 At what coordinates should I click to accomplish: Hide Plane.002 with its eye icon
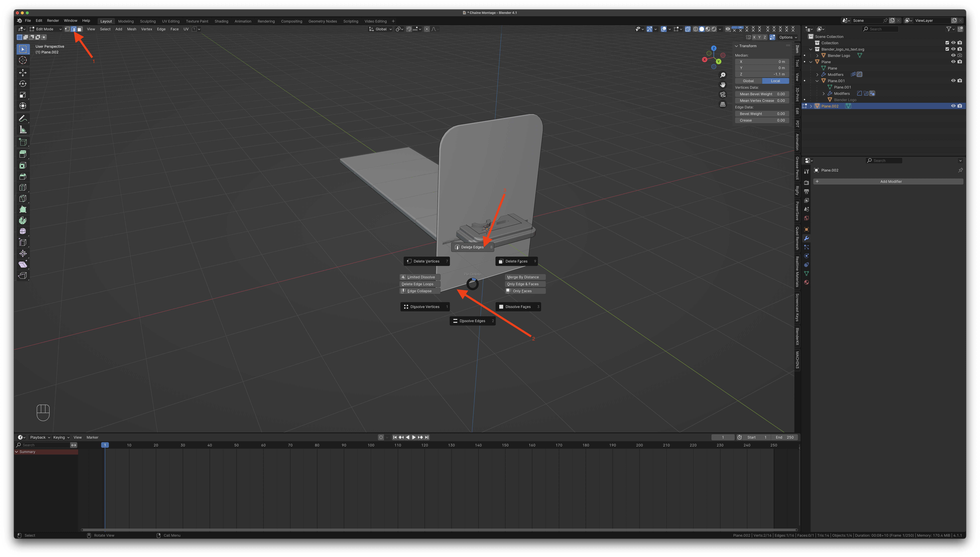[953, 106]
